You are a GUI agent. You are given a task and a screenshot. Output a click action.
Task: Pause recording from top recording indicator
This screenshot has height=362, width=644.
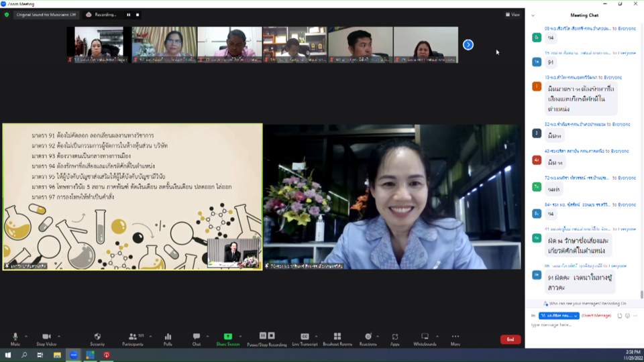(129, 15)
